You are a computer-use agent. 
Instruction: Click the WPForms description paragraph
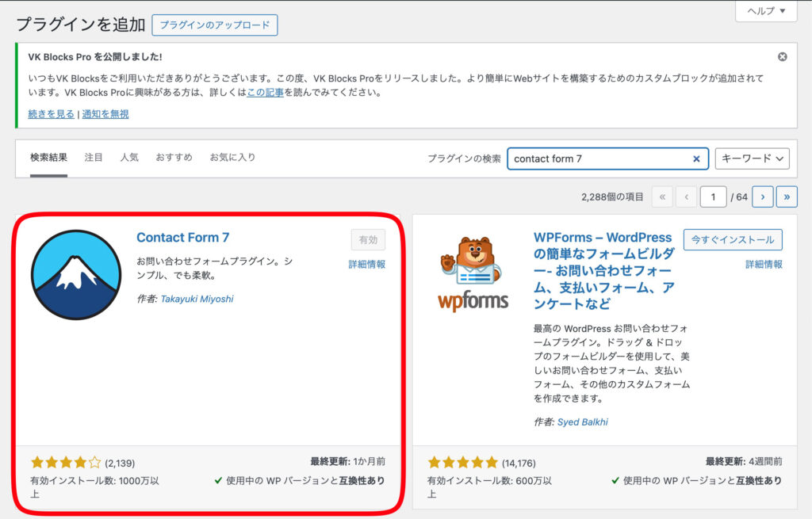tap(611, 363)
